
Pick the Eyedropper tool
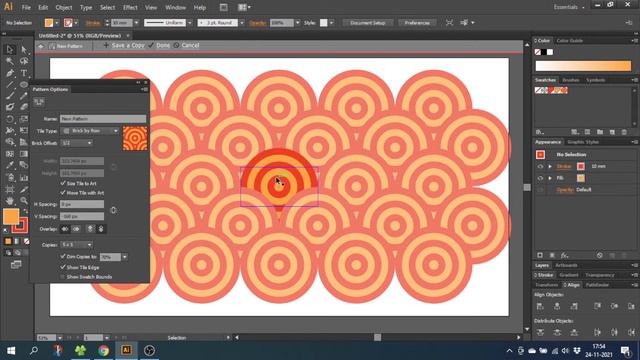(x=10, y=166)
